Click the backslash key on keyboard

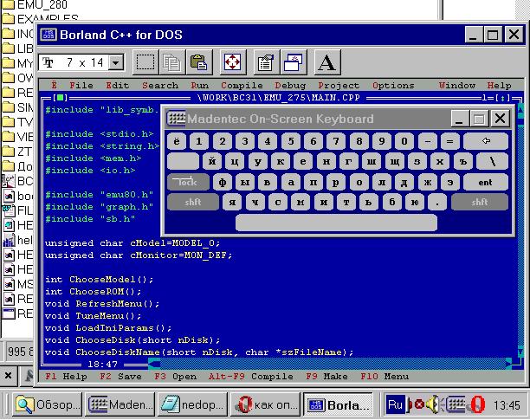pos(492,162)
